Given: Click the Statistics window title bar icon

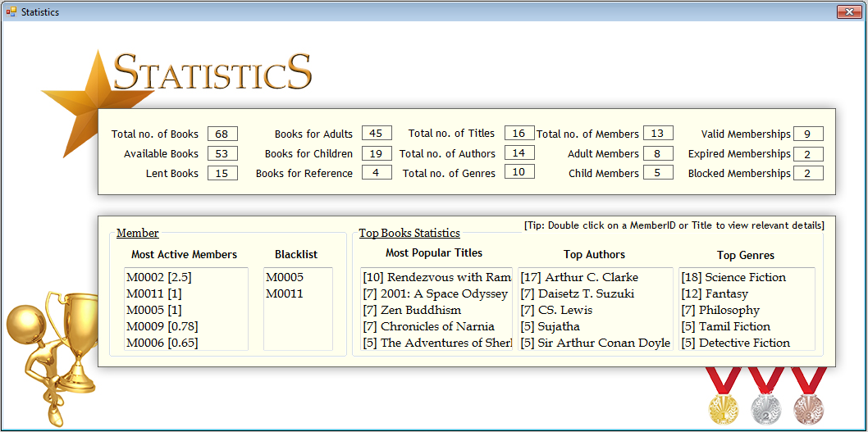Looking at the screenshot, I should click(x=11, y=12).
